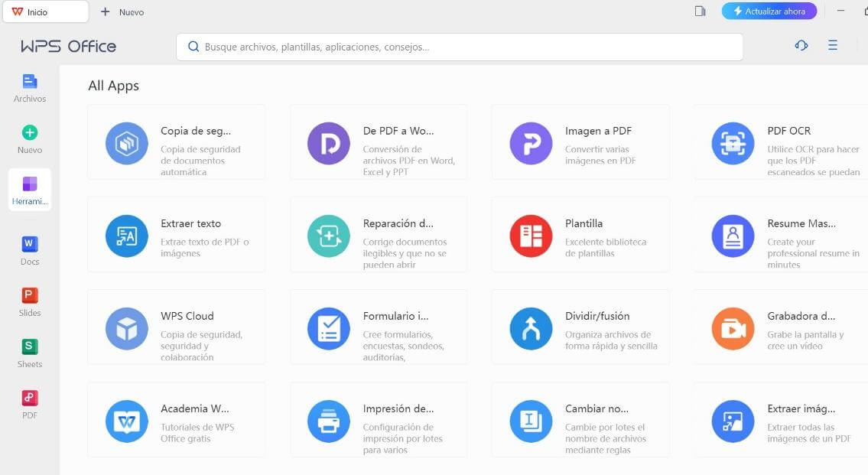Click the "WPS Cloud" title text
868x475 pixels.
tap(187, 316)
